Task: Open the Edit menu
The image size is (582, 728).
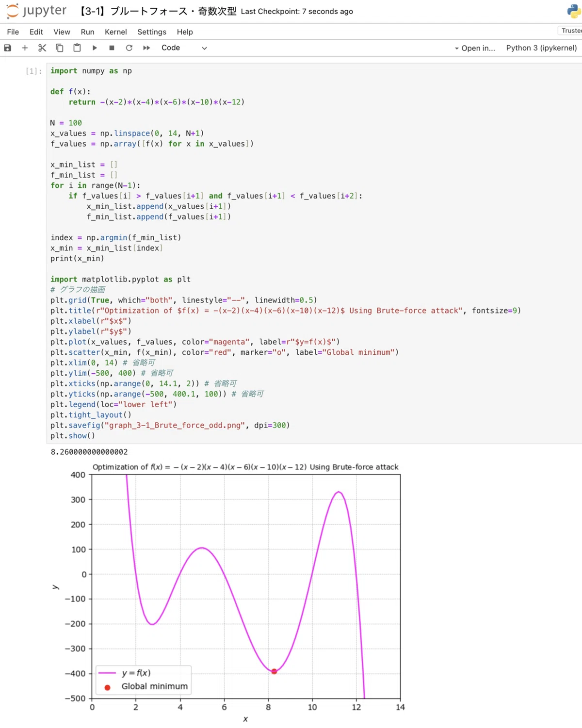Action: point(36,32)
